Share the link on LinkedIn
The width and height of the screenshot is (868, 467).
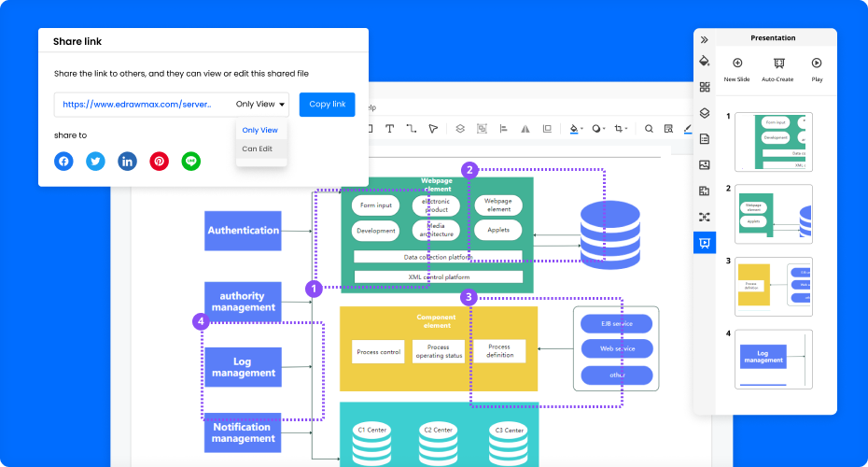pyautogui.click(x=127, y=162)
